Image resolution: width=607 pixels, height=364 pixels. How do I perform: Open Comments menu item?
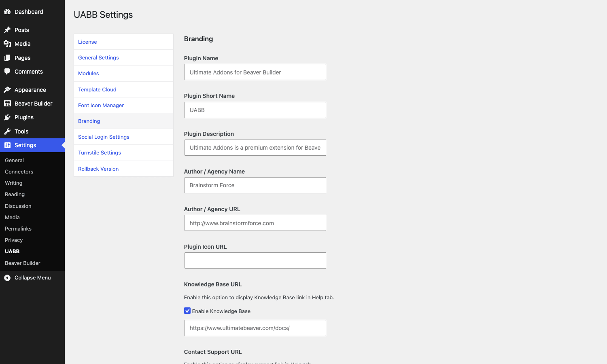tap(32, 72)
